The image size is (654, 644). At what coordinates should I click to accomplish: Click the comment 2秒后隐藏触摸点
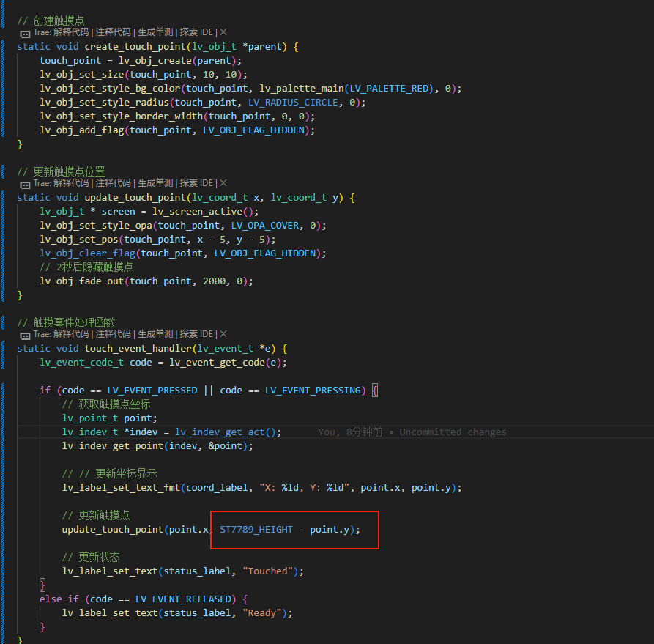pyautogui.click(x=86, y=267)
